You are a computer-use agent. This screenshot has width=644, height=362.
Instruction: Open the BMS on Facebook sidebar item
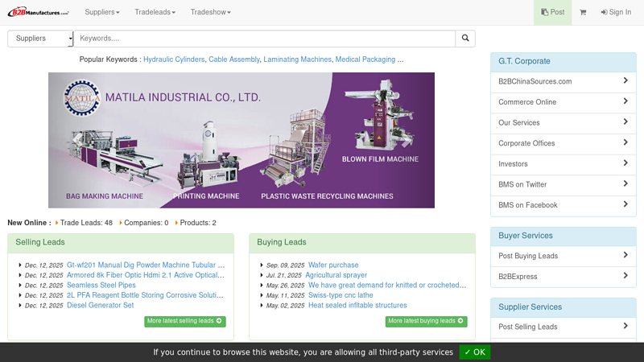563,205
